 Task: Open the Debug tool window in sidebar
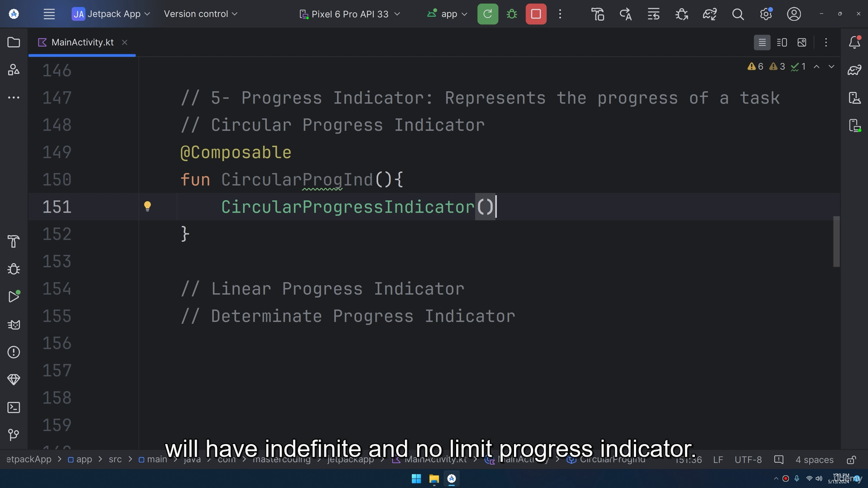[14, 269]
